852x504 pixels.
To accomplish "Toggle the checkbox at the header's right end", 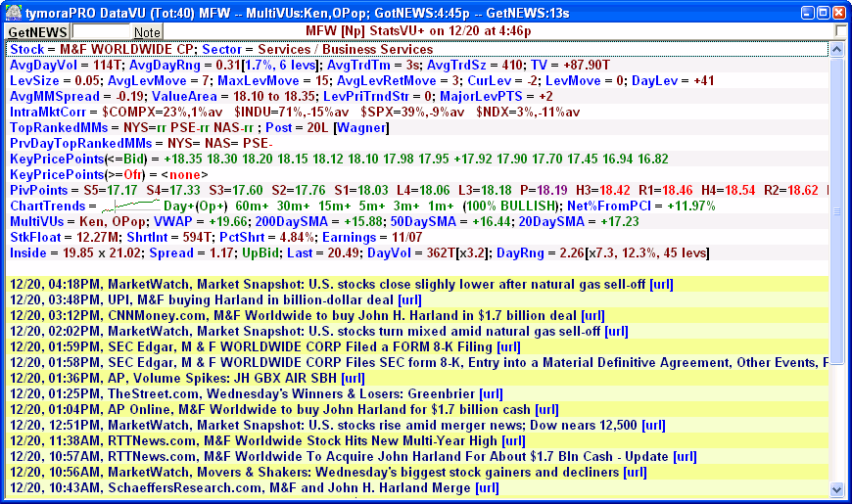I will click(x=841, y=31).
